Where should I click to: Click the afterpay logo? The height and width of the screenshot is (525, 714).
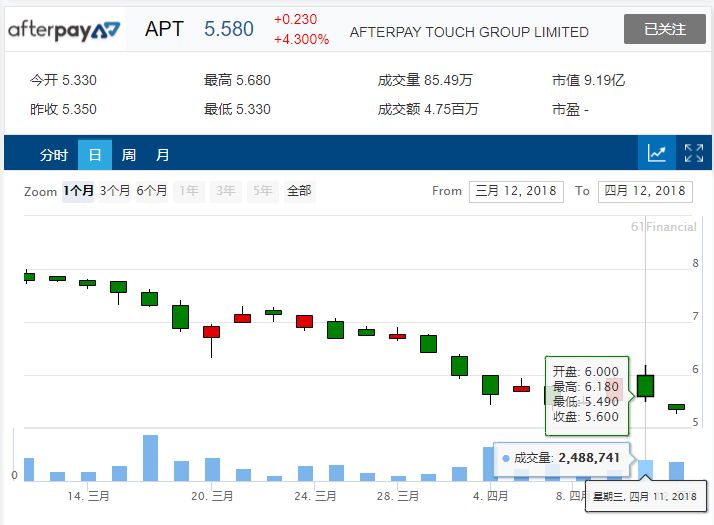[64, 30]
